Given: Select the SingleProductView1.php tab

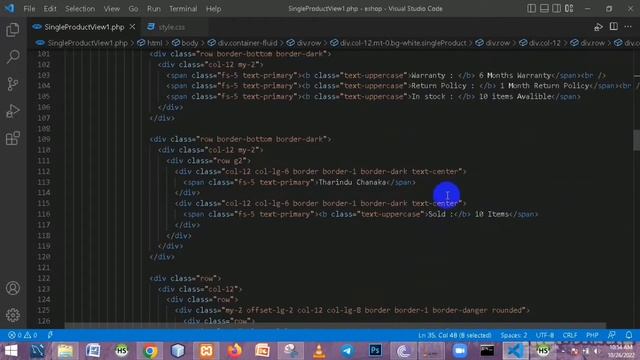Looking at the screenshot, I should 84,27.
